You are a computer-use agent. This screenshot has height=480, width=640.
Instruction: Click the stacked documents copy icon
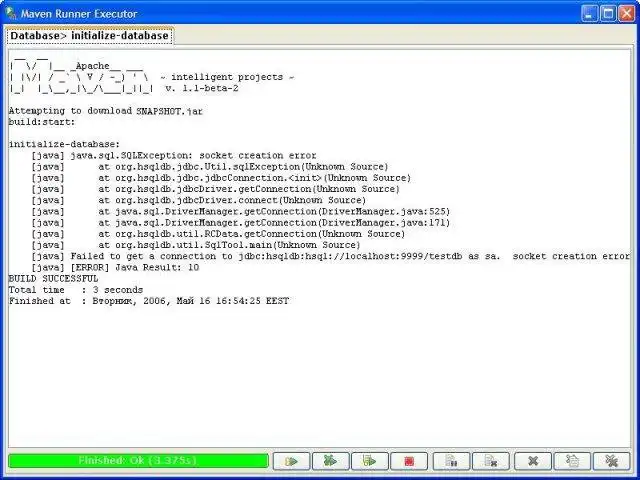[572, 461]
